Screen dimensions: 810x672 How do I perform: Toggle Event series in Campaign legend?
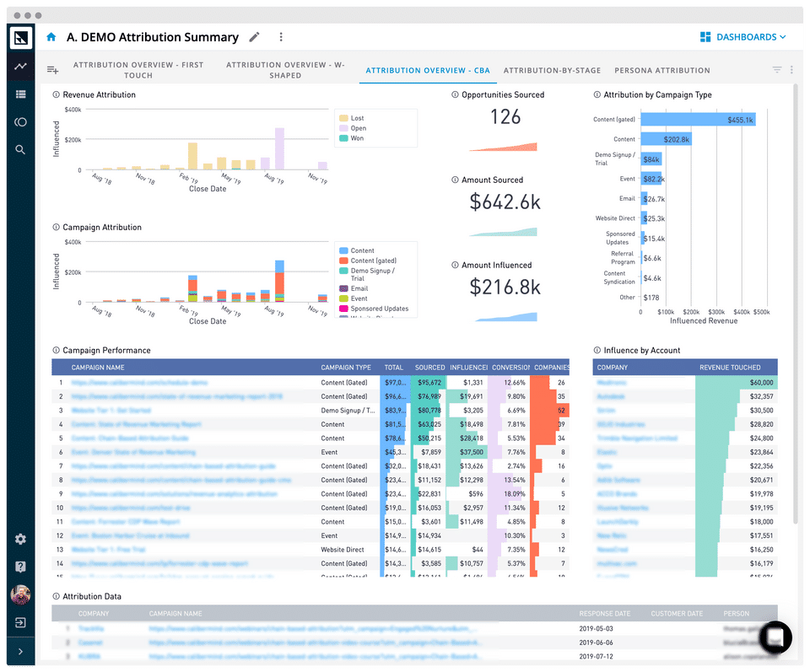pos(354,298)
